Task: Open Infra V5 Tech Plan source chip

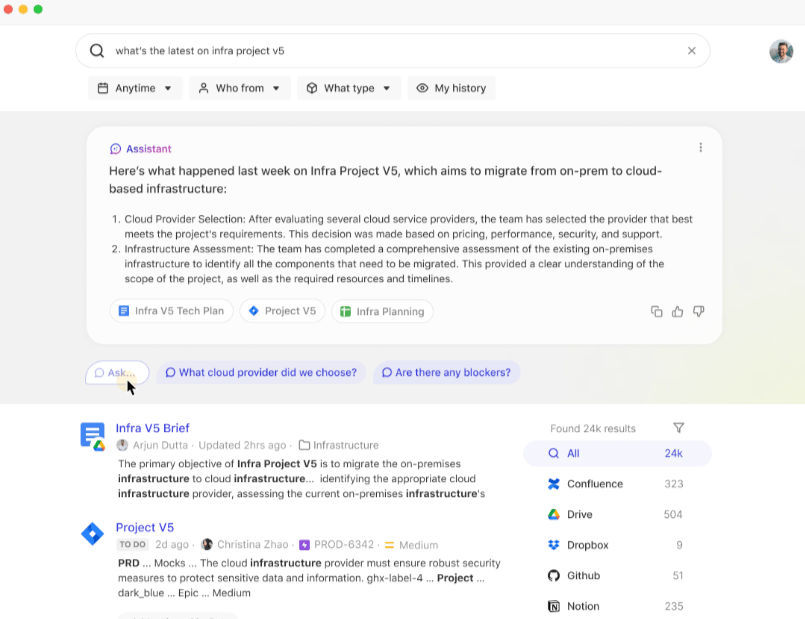Action: pos(171,311)
